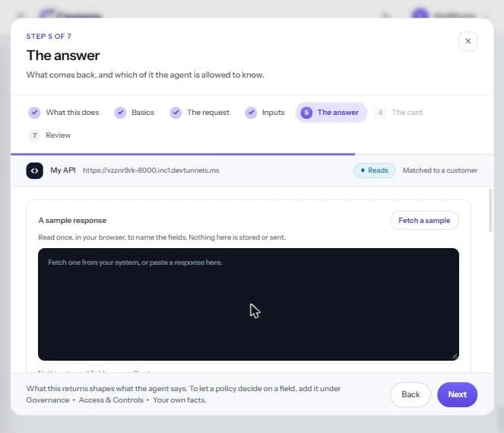Click the checkmark icon beside Basics
504x433 pixels.
(120, 113)
